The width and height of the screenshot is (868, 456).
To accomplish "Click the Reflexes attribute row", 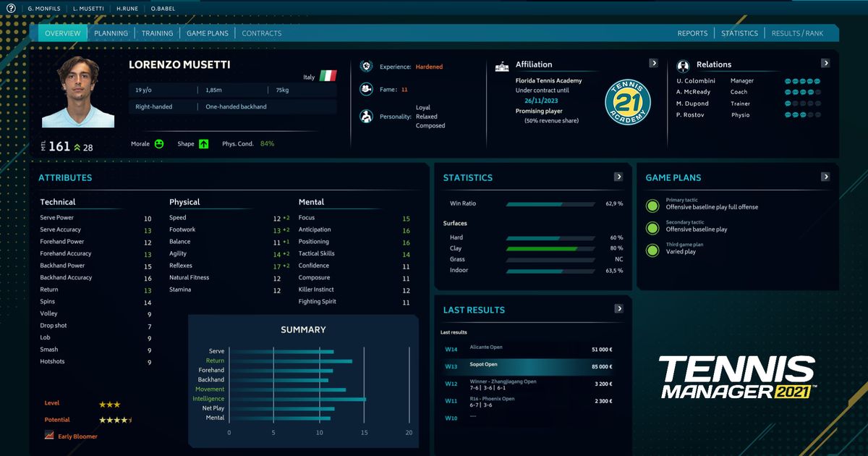I will [x=230, y=266].
